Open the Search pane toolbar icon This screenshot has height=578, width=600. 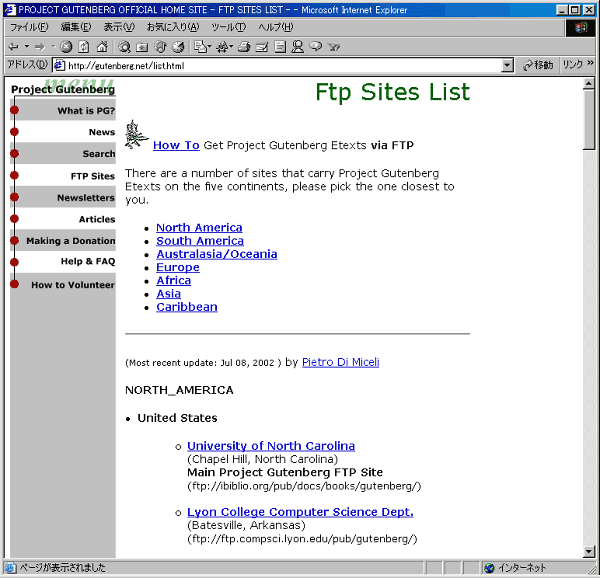[x=124, y=47]
